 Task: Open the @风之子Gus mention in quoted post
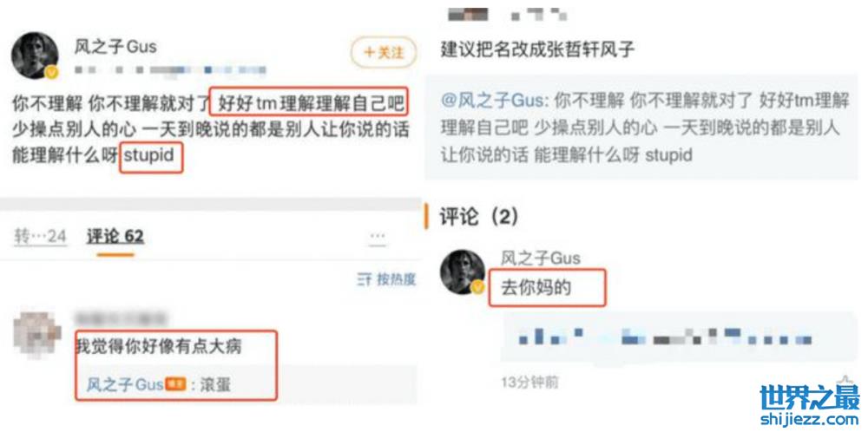pyautogui.click(x=493, y=101)
